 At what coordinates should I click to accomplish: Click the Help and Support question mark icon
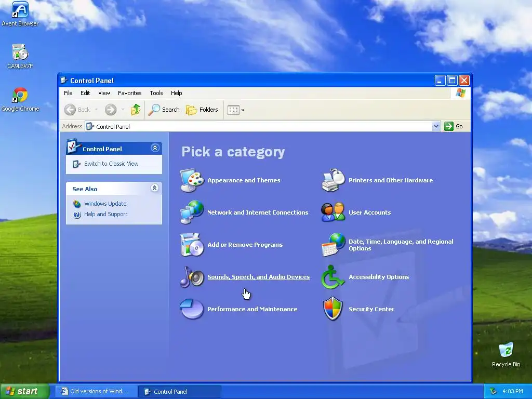click(x=77, y=215)
